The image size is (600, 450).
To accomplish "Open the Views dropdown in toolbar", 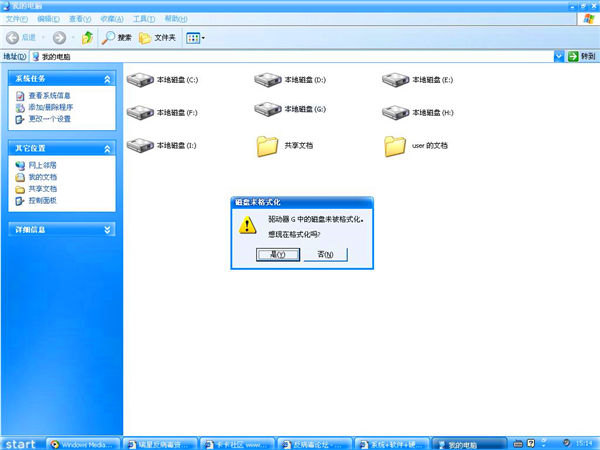I will tap(195, 38).
